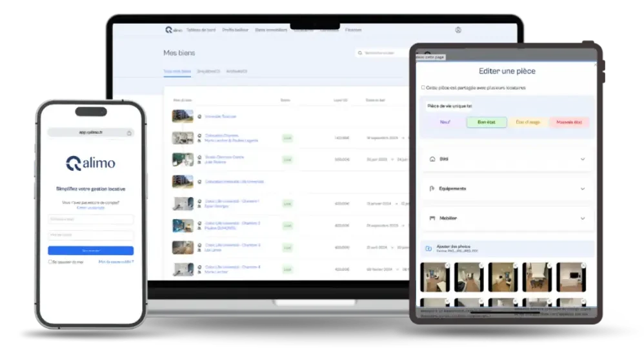Click the search field on Mes biens page
This screenshot has width=644, height=348.
pyautogui.click(x=382, y=53)
